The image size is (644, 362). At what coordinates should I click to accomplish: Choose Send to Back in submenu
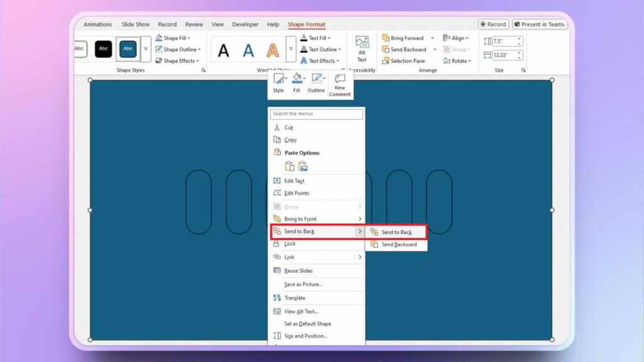coord(396,233)
